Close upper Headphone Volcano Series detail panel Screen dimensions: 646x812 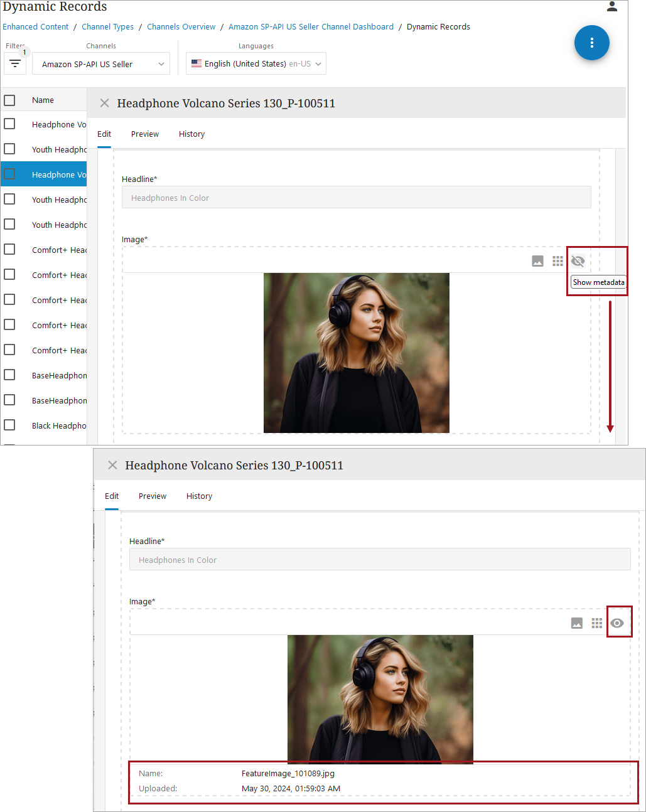[x=104, y=104]
